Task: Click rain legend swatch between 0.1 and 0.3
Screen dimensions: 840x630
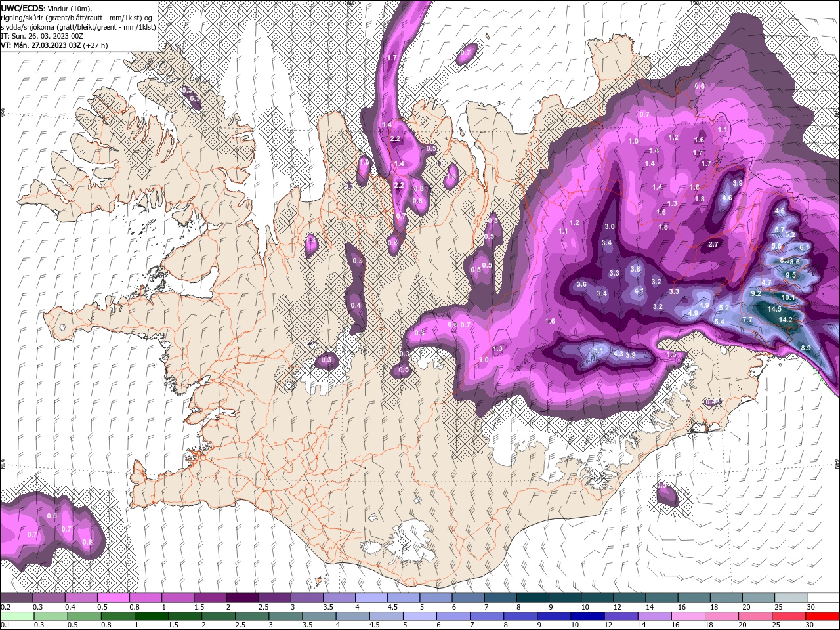Action: tap(17, 616)
